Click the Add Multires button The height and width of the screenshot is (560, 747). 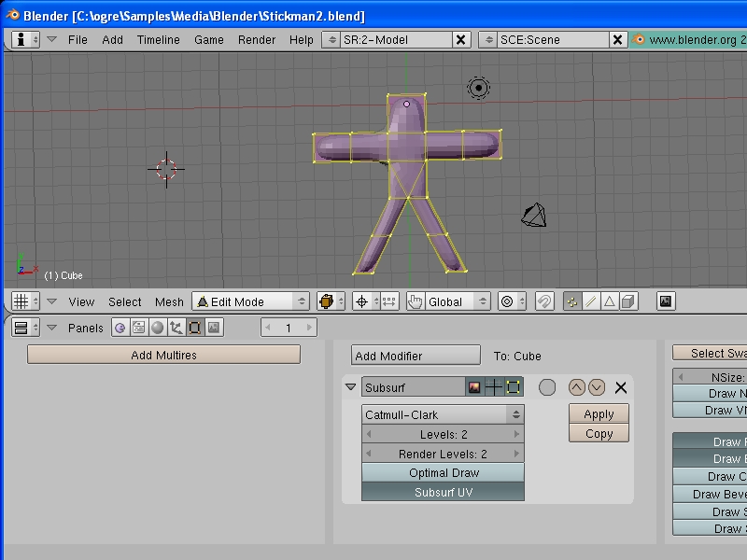[164, 355]
